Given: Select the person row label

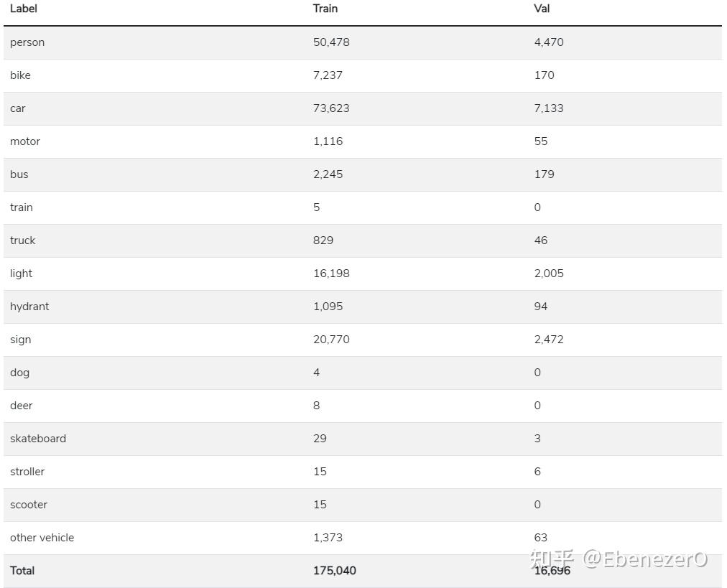Looking at the screenshot, I should point(27,42).
